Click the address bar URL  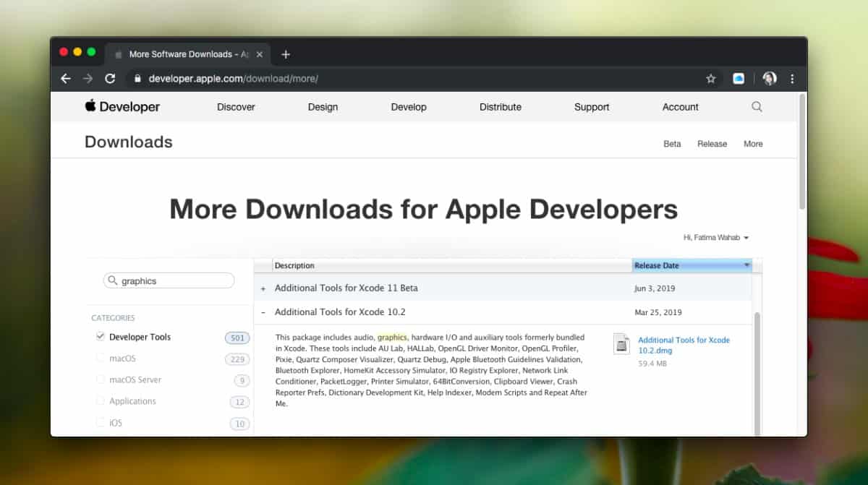coord(233,79)
